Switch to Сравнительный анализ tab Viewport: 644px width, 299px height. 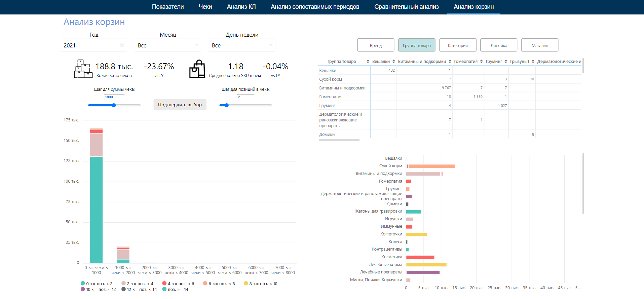pos(407,7)
